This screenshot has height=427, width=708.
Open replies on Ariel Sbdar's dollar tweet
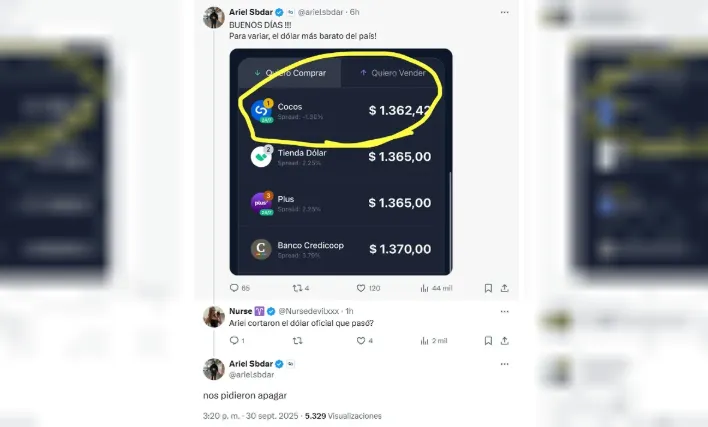click(x=239, y=288)
